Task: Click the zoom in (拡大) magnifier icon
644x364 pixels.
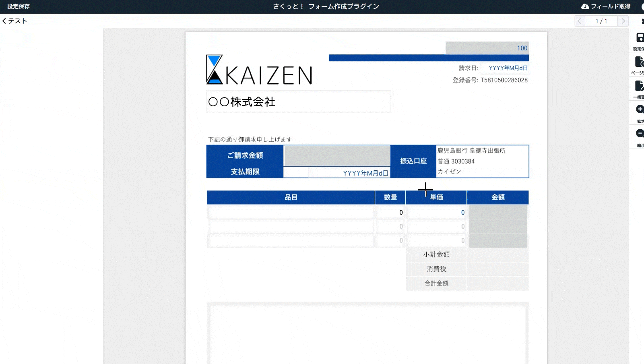Action: pyautogui.click(x=640, y=110)
